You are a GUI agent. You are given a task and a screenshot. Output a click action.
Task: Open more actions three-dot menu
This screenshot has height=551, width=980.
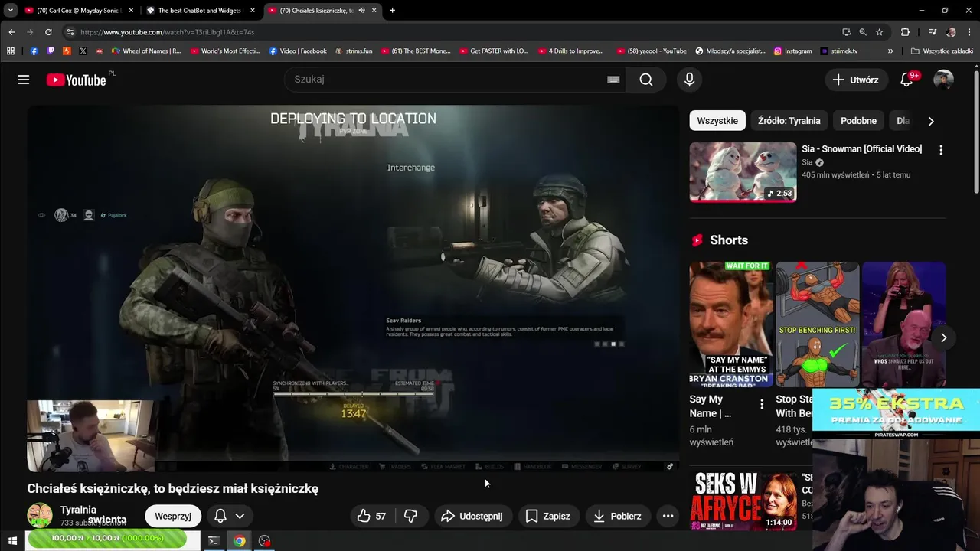tap(668, 516)
